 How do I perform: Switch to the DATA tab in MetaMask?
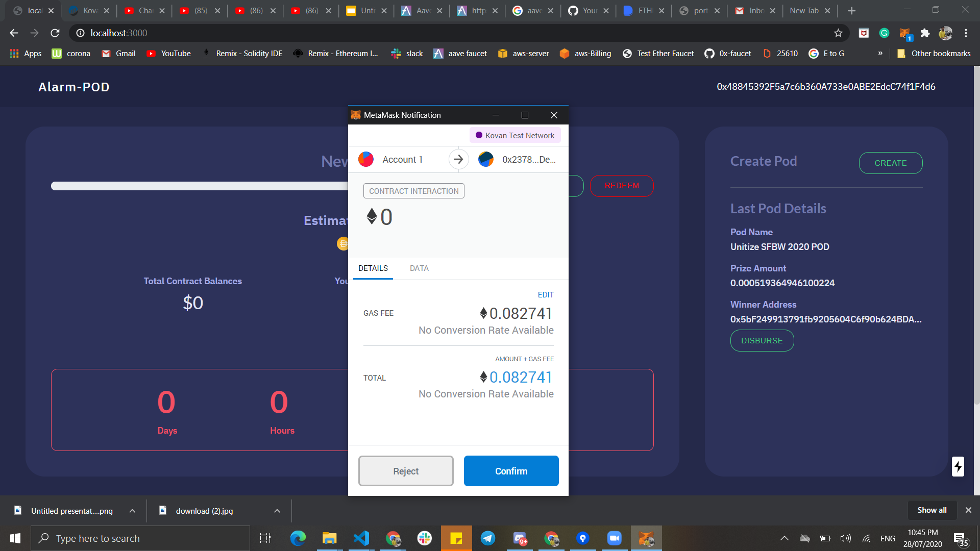[419, 268]
